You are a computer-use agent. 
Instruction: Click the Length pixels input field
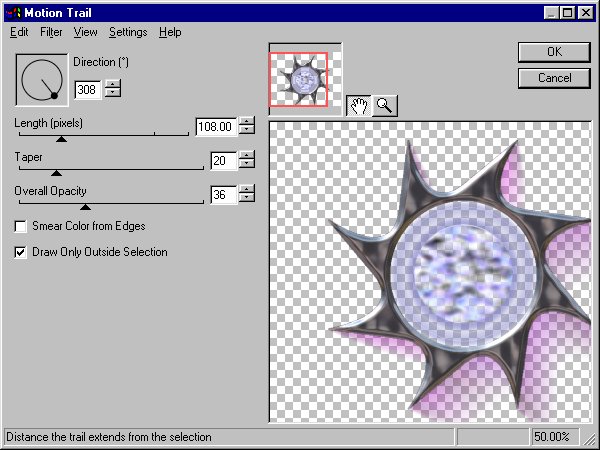click(x=215, y=127)
